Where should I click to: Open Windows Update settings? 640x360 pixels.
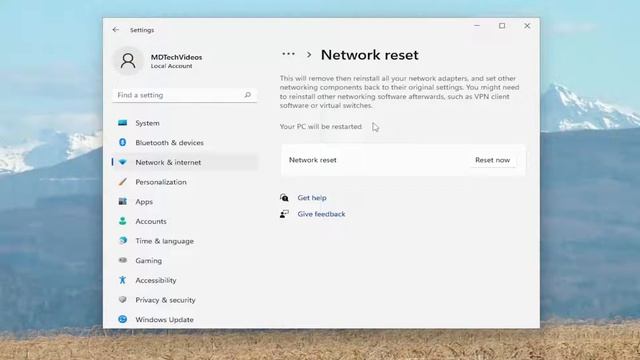(185, 319)
